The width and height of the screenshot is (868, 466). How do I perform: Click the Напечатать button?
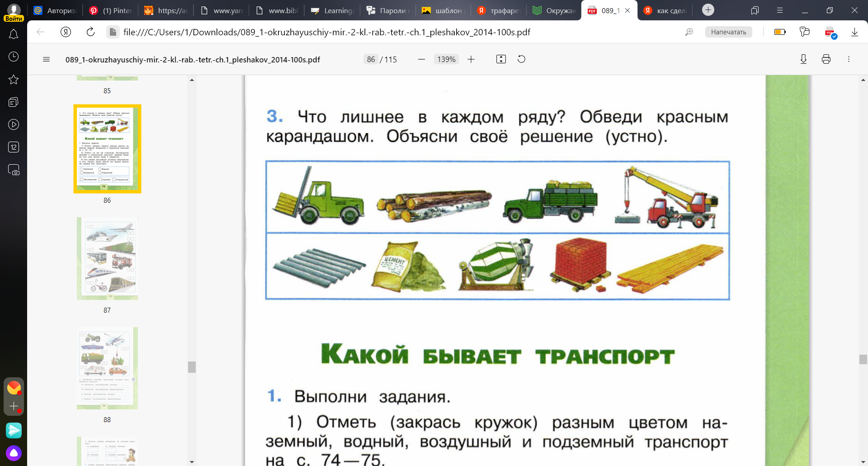728,32
